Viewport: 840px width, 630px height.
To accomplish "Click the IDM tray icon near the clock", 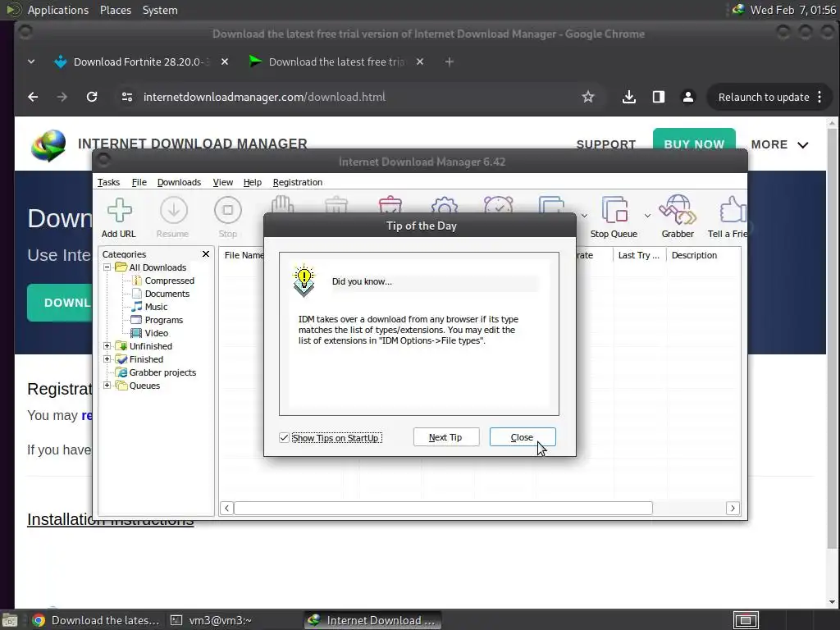I will coord(739,10).
